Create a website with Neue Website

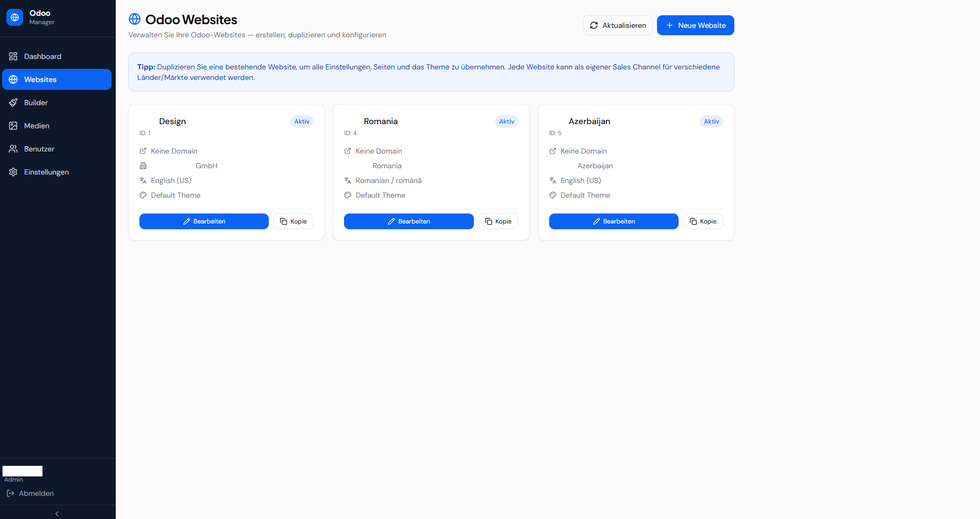pyautogui.click(x=695, y=25)
